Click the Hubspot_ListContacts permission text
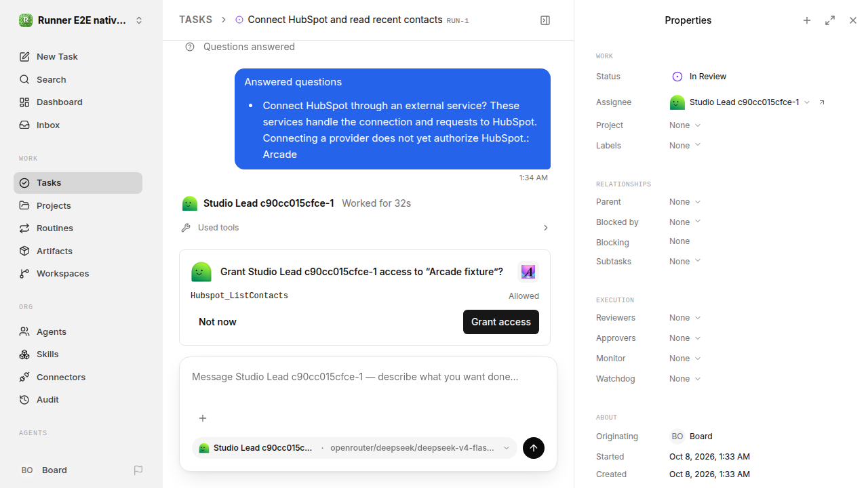Viewport: 868px width, 488px height. (x=239, y=296)
